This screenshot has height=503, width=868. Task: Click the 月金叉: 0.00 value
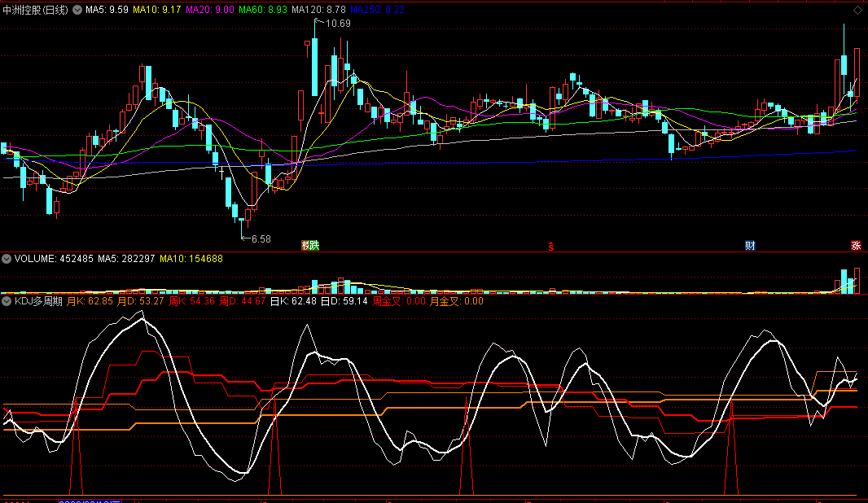click(457, 301)
